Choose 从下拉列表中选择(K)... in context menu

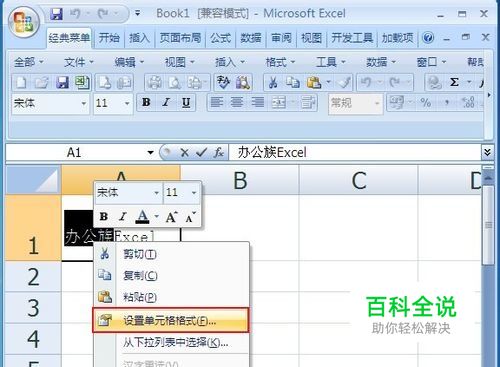(172, 342)
